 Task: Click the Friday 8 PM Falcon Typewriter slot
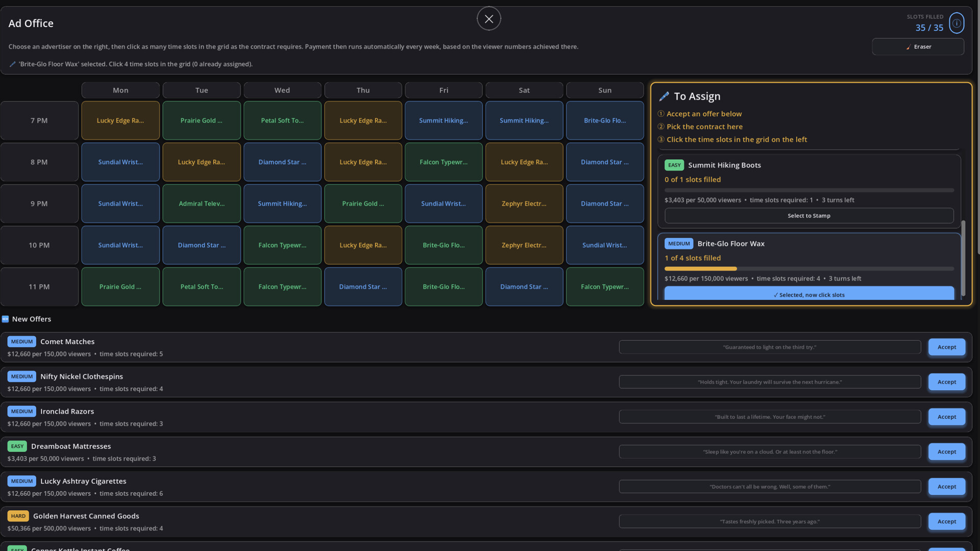pos(444,162)
